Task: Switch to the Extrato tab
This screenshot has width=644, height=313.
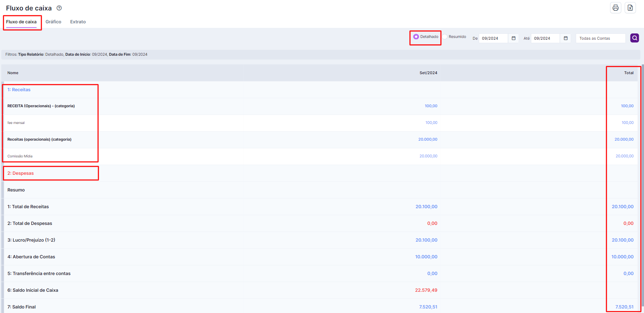Action: point(78,22)
